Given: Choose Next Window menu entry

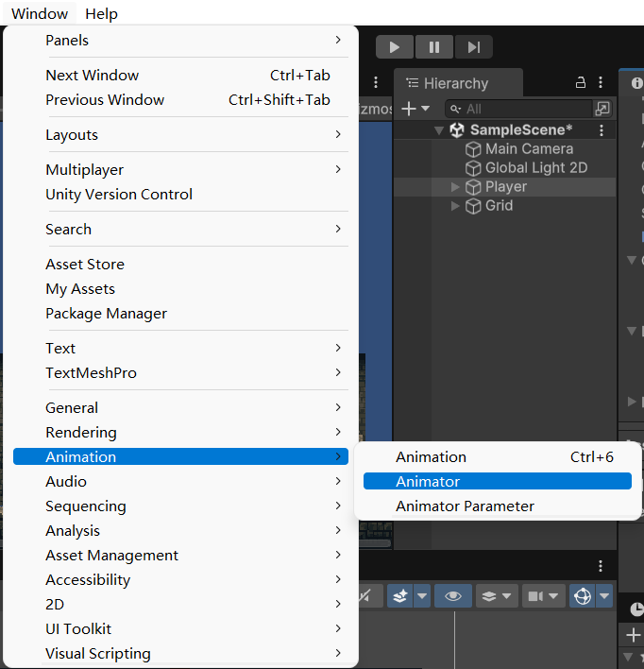Looking at the screenshot, I should [x=181, y=75].
